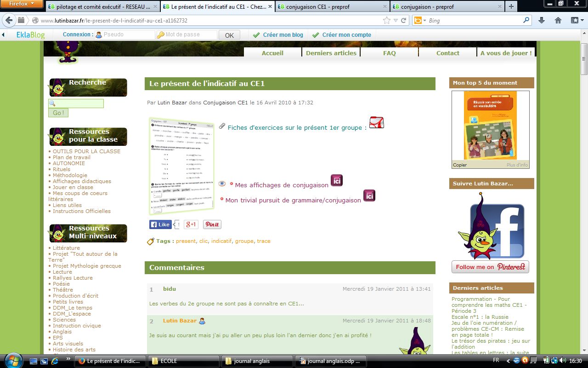Screen dimensions: 588x368
Task: Open the Accueil menu item
Action: (273, 53)
